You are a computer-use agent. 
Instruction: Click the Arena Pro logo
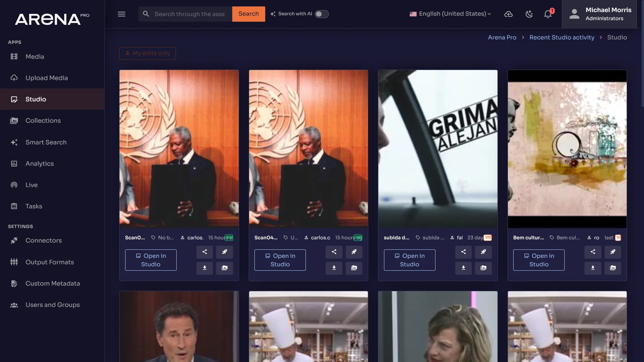[x=52, y=19]
